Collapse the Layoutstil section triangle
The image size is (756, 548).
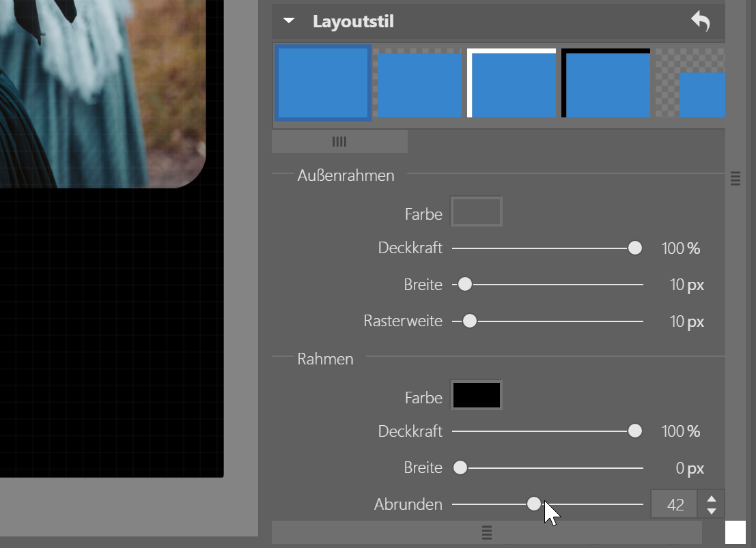pos(289,21)
